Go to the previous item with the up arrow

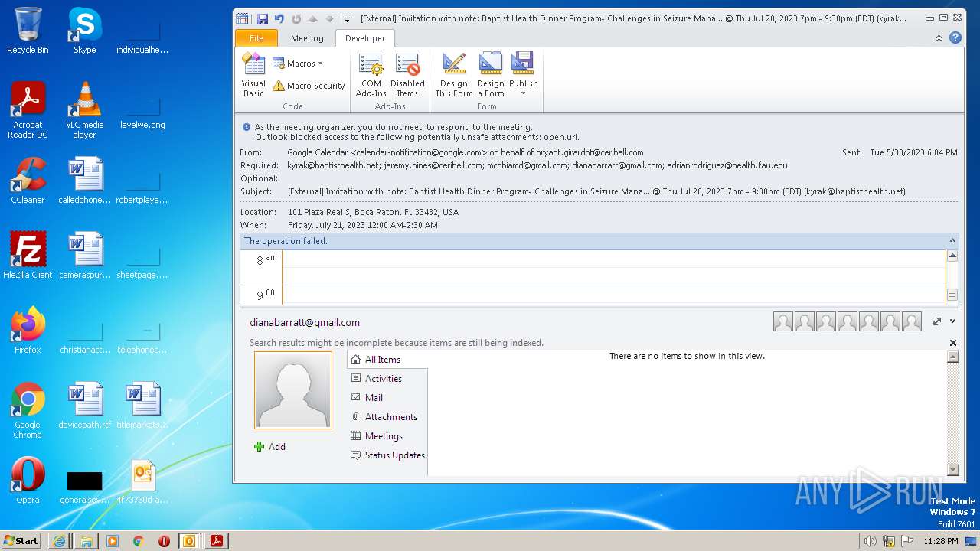point(313,18)
